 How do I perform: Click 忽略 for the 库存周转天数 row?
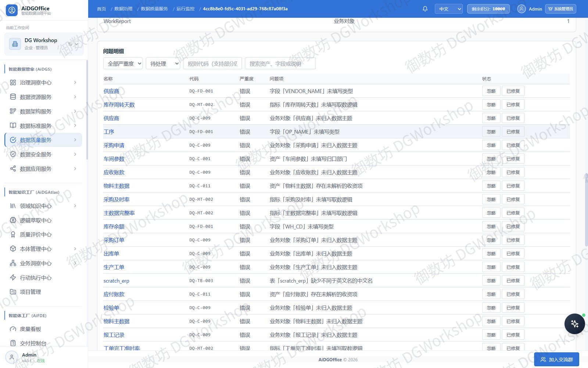click(x=491, y=105)
